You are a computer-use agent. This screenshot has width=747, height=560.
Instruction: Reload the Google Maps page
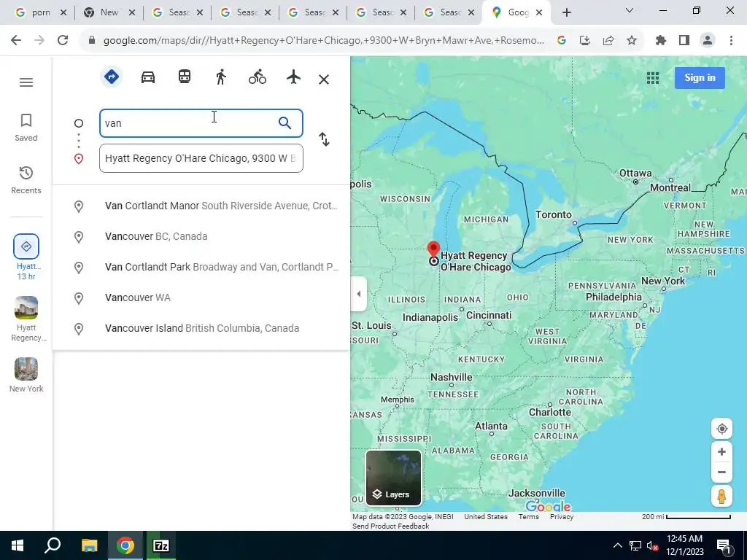[63, 41]
